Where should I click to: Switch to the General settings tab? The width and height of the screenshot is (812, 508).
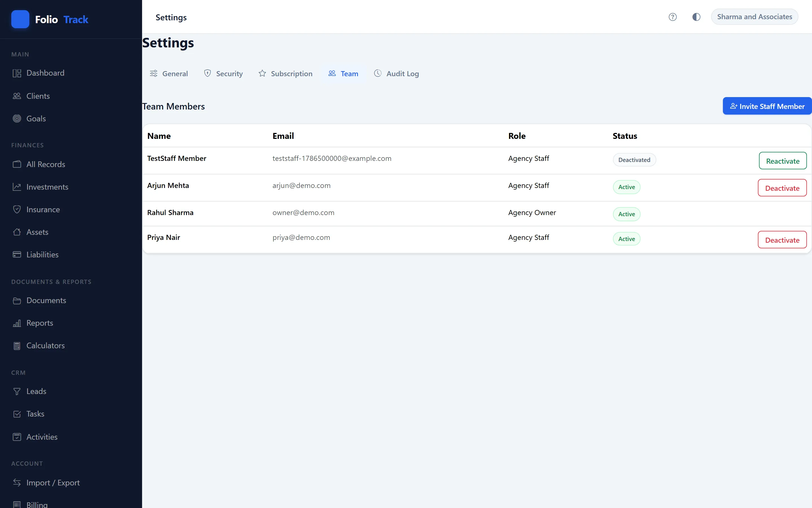(x=169, y=74)
